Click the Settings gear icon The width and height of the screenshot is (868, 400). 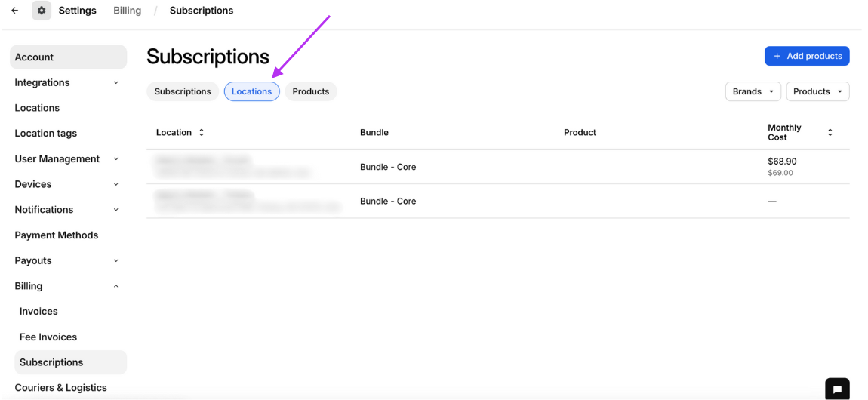(42, 11)
